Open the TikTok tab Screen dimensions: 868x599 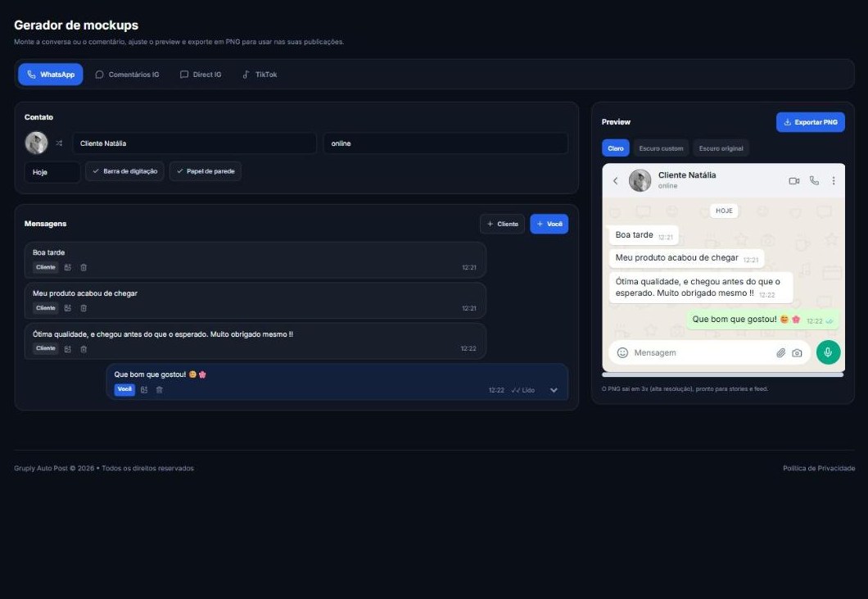[x=260, y=75]
